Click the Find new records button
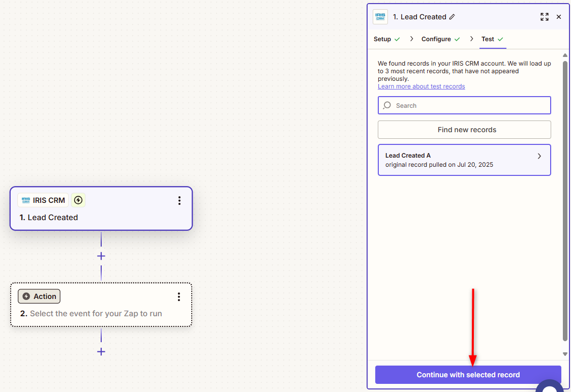Screen dimensions: 571x392 [464, 130]
